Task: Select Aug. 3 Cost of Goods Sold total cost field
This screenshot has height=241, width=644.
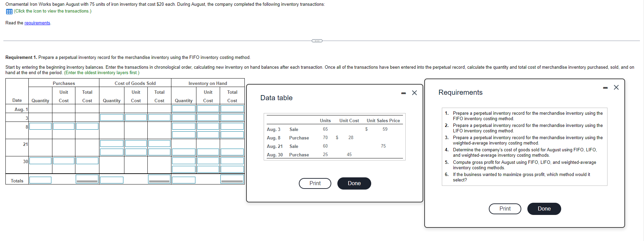Action: click(x=159, y=117)
